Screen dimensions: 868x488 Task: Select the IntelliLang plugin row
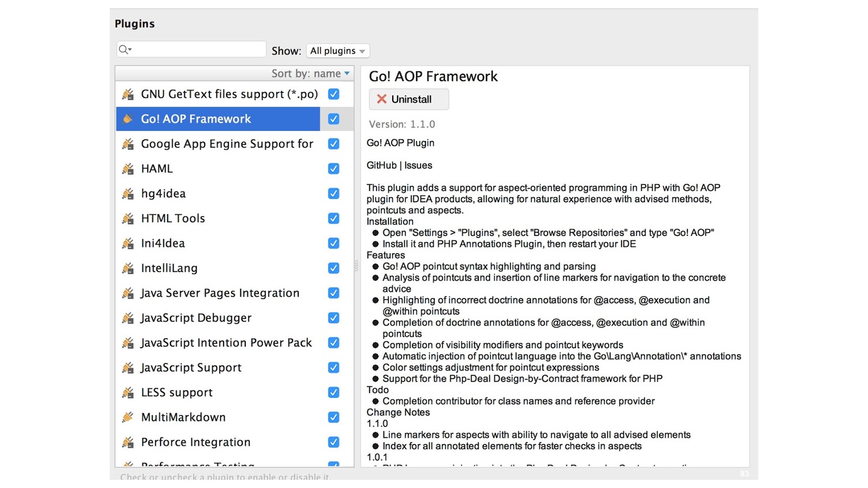pos(234,268)
